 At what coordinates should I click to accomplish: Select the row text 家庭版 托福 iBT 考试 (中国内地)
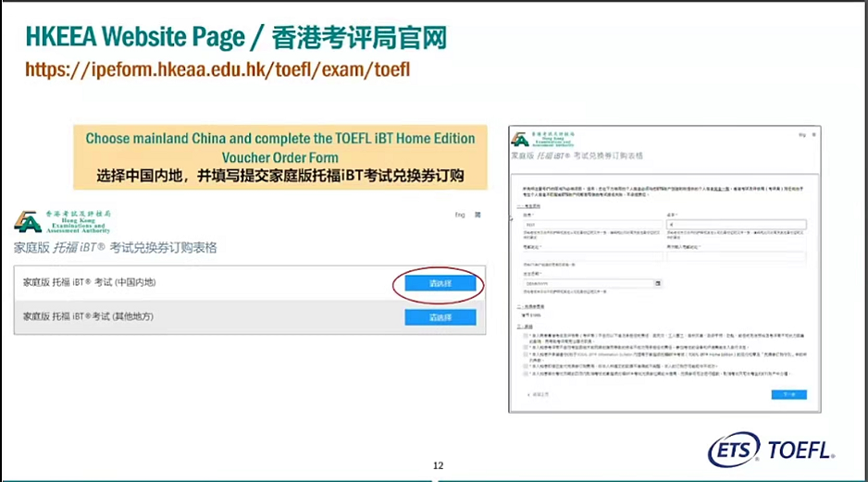click(89, 282)
